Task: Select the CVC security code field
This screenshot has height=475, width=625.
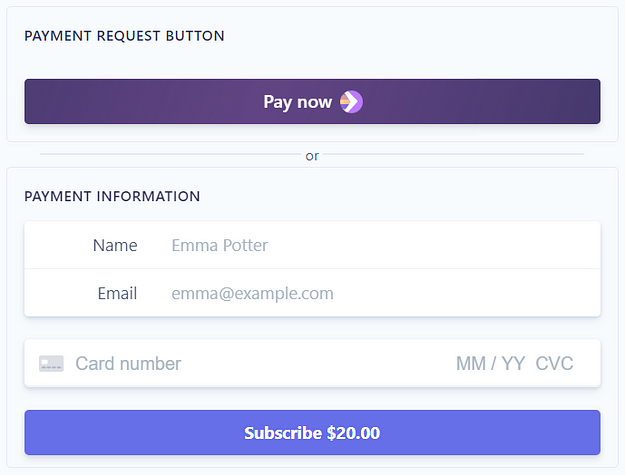Action: point(554,363)
